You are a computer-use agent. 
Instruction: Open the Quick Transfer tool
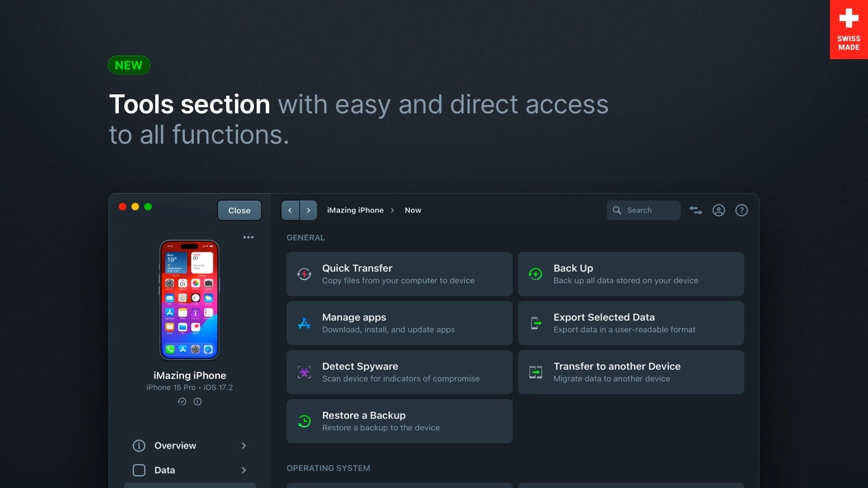click(399, 274)
